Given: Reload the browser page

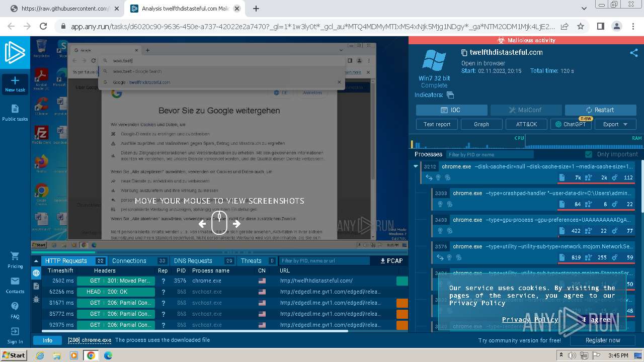Looking at the screenshot, I should tap(43, 26).
